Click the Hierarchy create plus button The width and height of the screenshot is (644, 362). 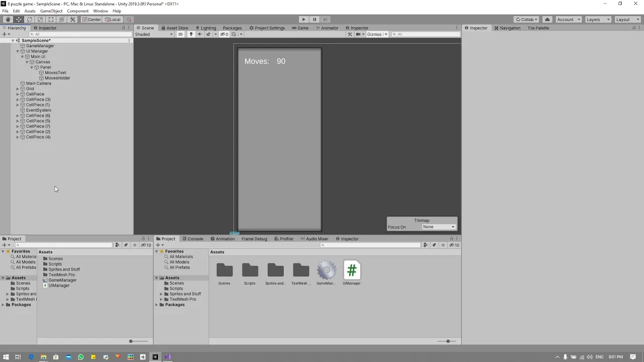click(x=5, y=34)
